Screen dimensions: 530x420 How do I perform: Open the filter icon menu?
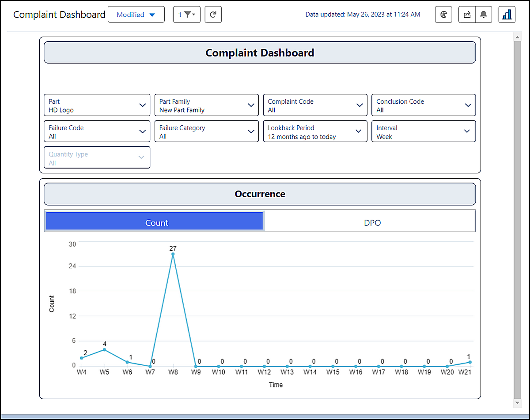(187, 15)
